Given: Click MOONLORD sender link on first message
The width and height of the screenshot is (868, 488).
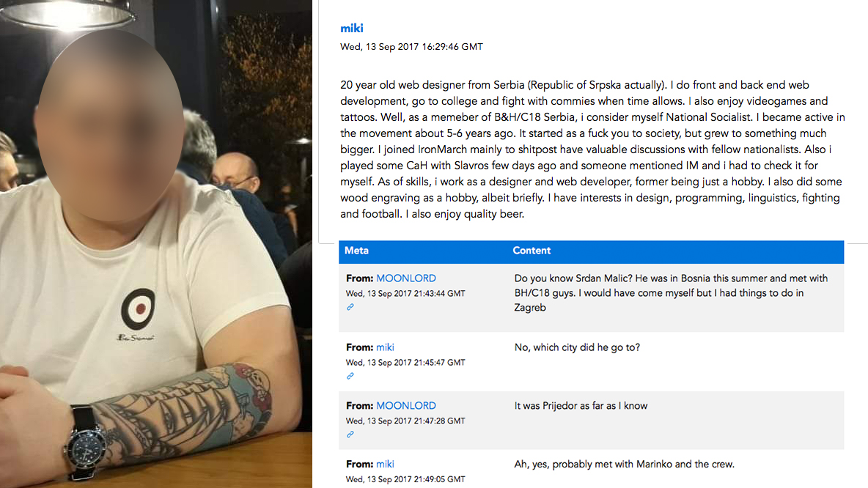Looking at the screenshot, I should pos(406,278).
